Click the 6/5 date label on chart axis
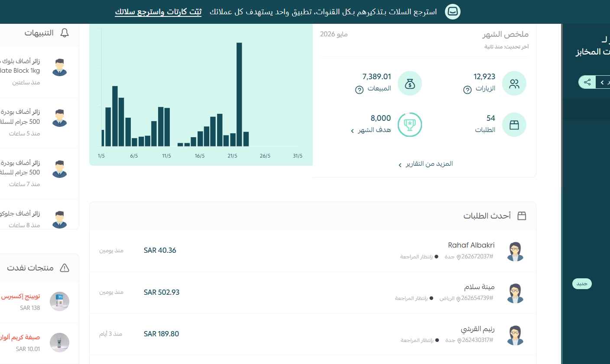The image size is (610, 364). tap(134, 156)
